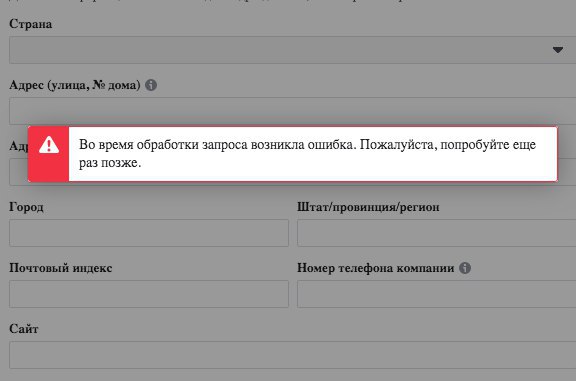
Task: Click info icon next to Адрес label
Action: tap(151, 85)
